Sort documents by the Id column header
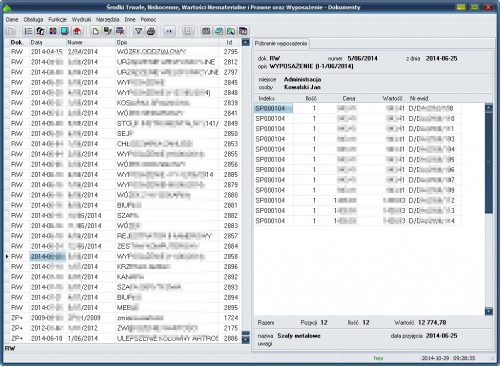Viewport: 500px width, 367px height. 229,42
